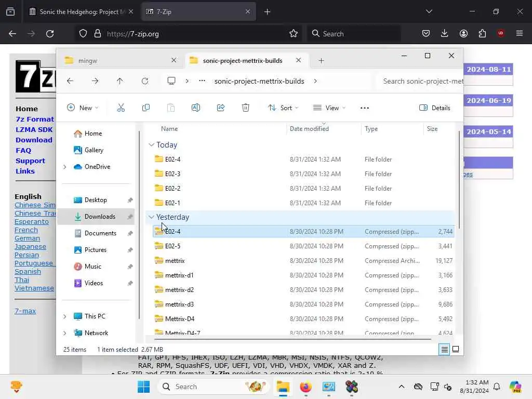Select the mettrix-d2 zip file

[x=303, y=290]
